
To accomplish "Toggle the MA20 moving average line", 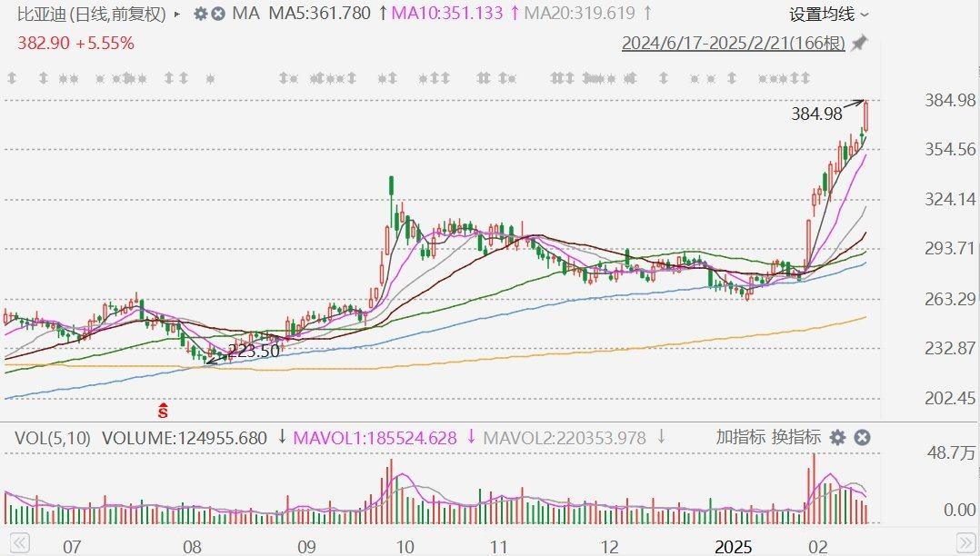I will coord(582,14).
